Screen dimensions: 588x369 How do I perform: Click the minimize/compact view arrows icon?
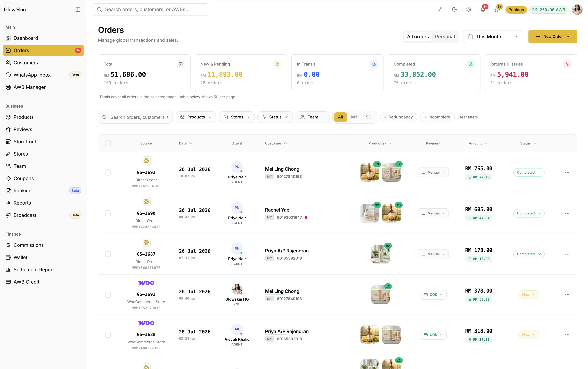[x=440, y=10]
